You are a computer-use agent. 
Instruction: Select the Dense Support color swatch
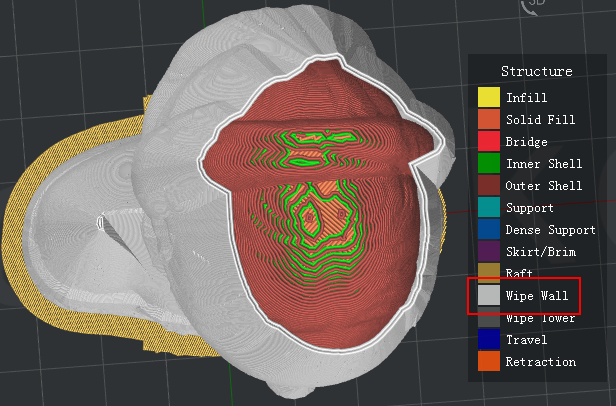tap(488, 230)
